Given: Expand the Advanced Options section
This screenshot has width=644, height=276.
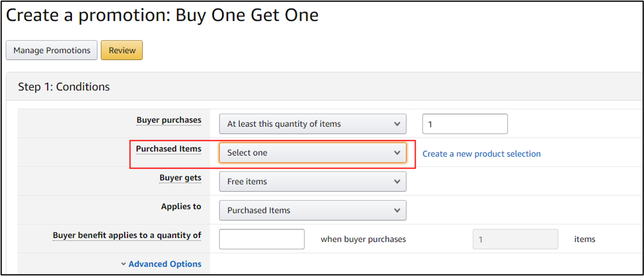Looking at the screenshot, I should click(165, 264).
